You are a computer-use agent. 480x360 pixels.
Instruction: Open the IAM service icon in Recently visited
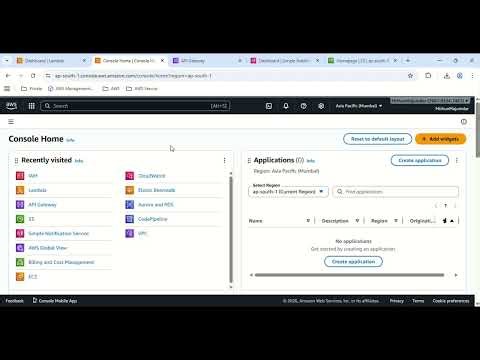click(x=20, y=176)
